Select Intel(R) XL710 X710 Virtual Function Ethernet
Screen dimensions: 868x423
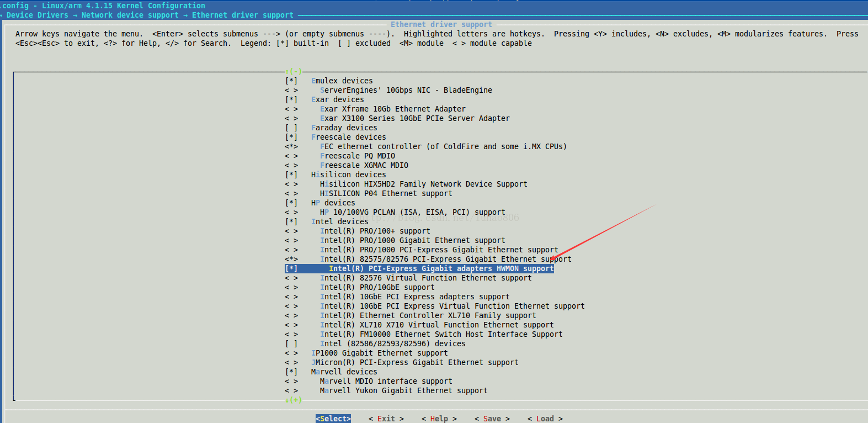[437, 325]
